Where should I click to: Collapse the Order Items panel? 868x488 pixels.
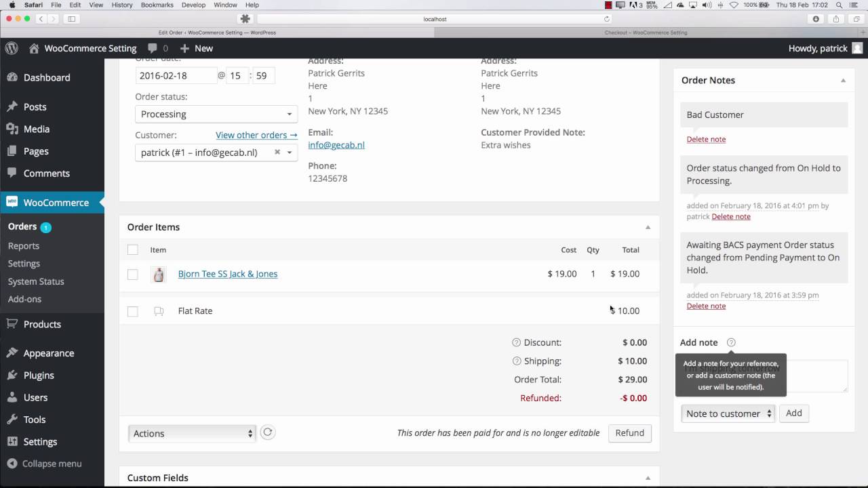click(x=648, y=227)
